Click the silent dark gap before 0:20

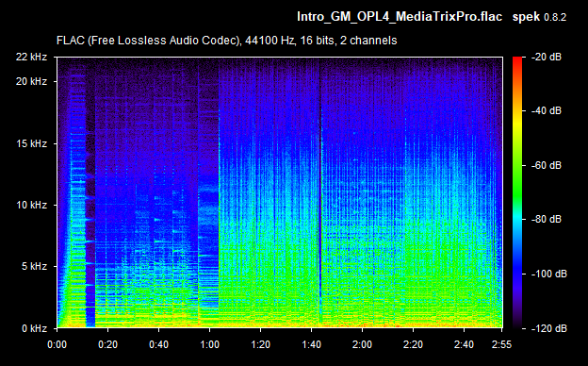(90, 195)
